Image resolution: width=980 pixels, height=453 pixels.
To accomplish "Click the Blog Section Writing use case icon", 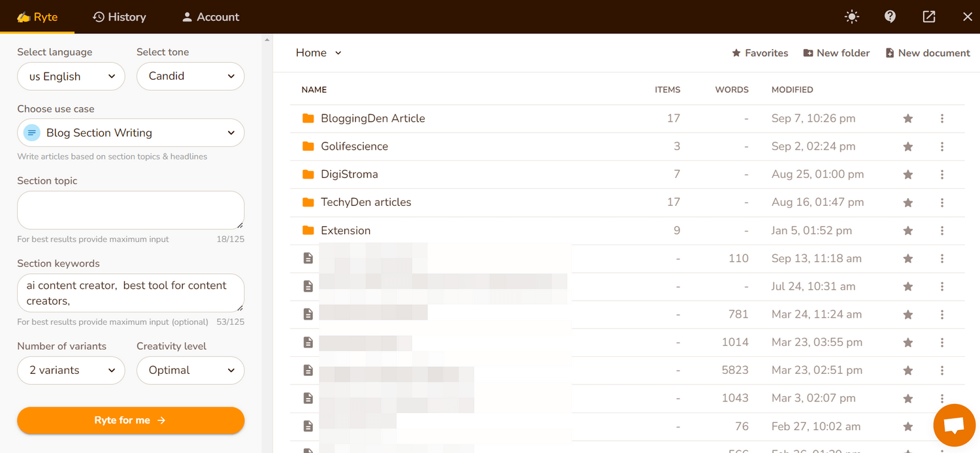I will (32, 133).
